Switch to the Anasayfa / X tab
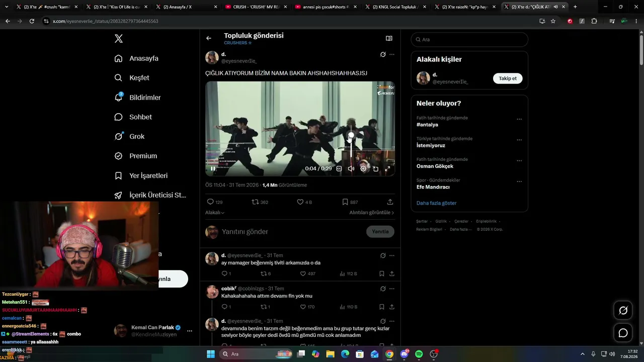Screen dimensions: 644x362 pyautogui.click(x=186, y=7)
